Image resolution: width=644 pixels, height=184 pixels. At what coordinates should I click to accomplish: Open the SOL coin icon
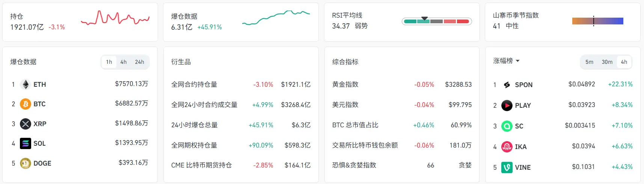(26, 143)
